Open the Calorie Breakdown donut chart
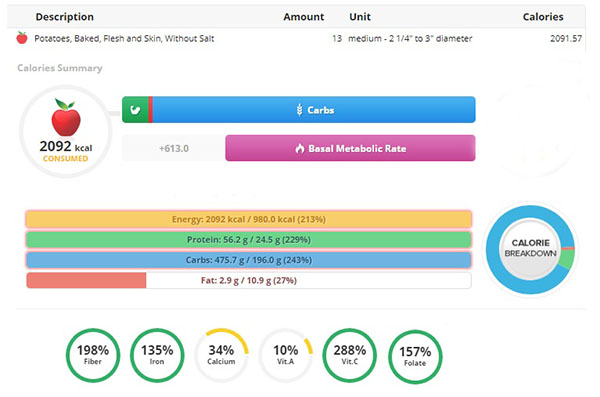Viewport: 600px width, 397px height. click(530, 249)
